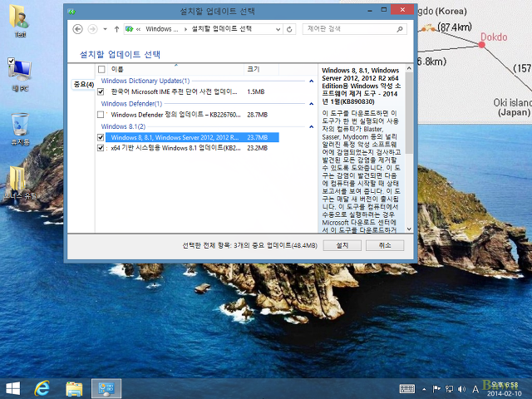Open File Explorer from taskbar
Image resolution: width=532 pixels, height=399 pixels.
74,389
